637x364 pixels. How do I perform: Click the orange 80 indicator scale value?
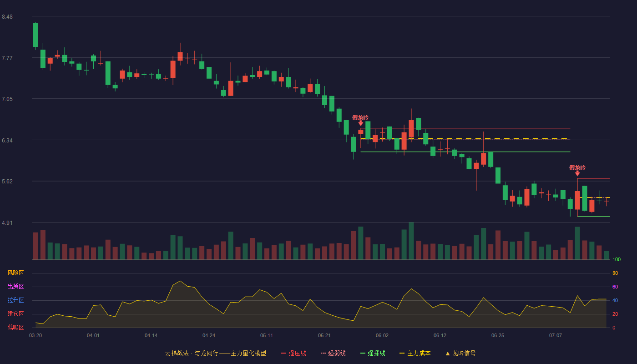click(x=615, y=273)
